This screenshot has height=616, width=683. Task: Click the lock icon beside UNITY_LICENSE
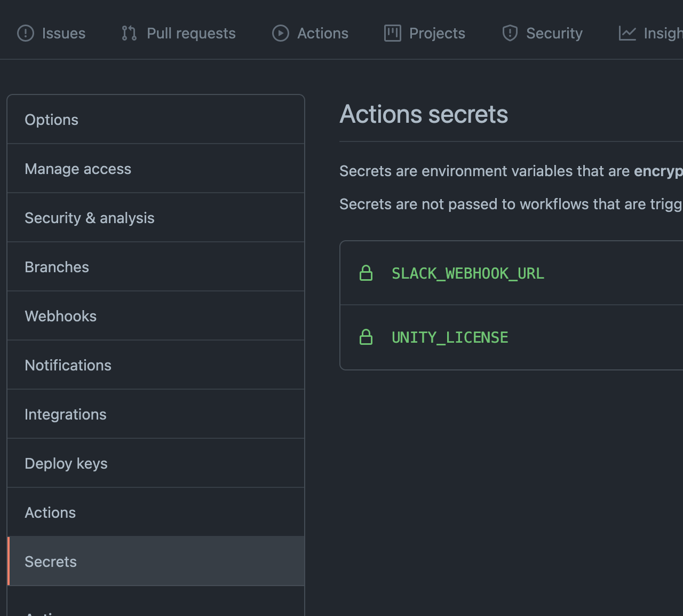click(x=366, y=337)
